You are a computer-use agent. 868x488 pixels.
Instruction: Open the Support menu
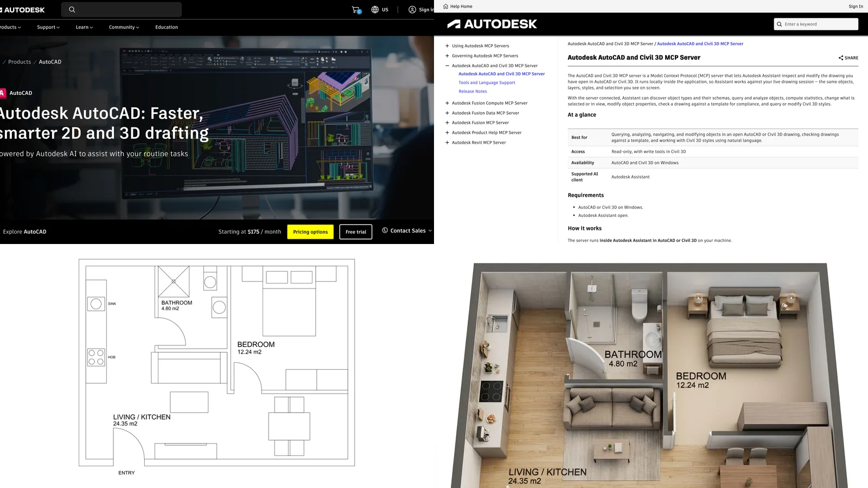coord(48,27)
